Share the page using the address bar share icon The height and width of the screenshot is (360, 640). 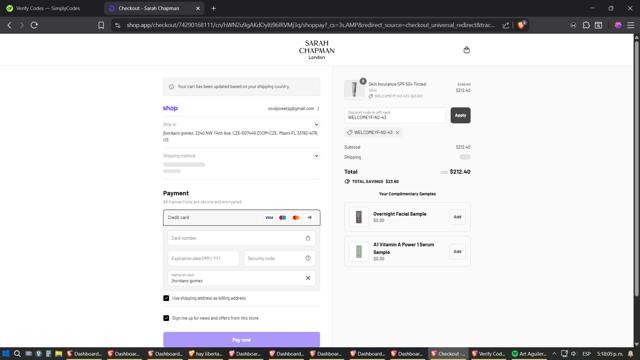pos(506,25)
